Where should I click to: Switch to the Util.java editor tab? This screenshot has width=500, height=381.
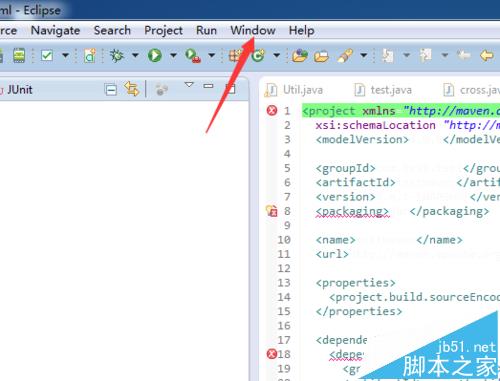click(294, 90)
